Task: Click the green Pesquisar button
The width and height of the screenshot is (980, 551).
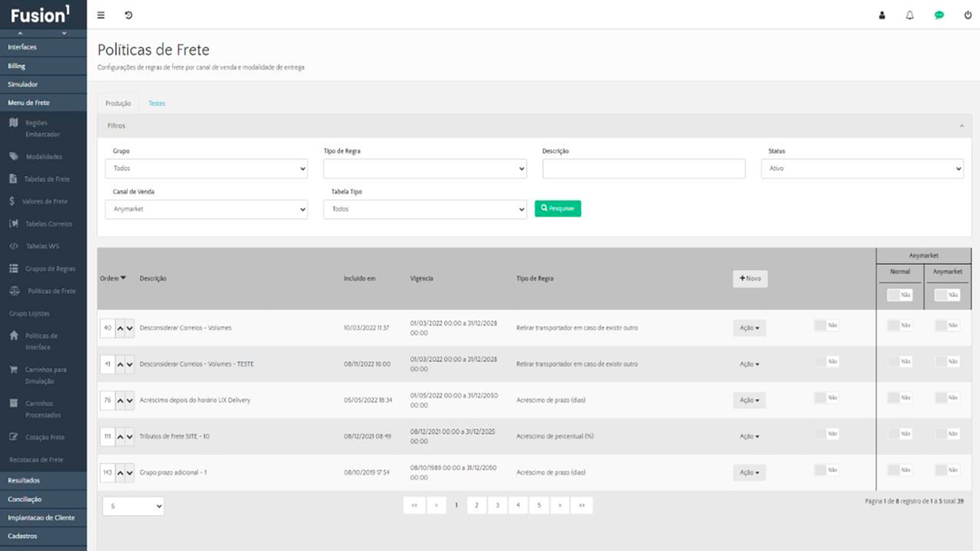Action: [x=557, y=208]
